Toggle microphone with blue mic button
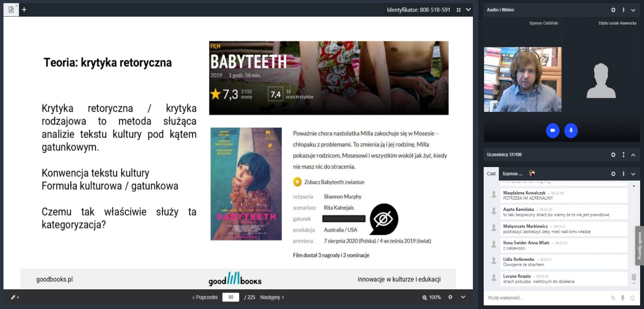Screen dimensions: 644x309 click(x=571, y=130)
